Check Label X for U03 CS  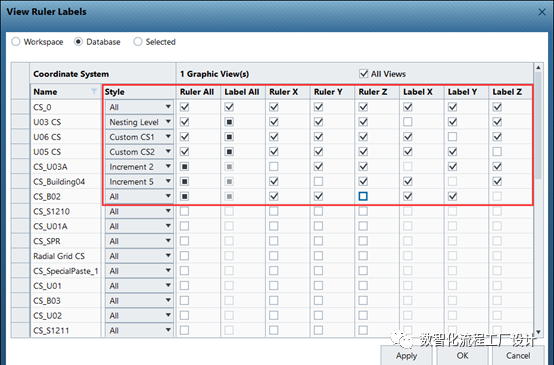pos(408,122)
